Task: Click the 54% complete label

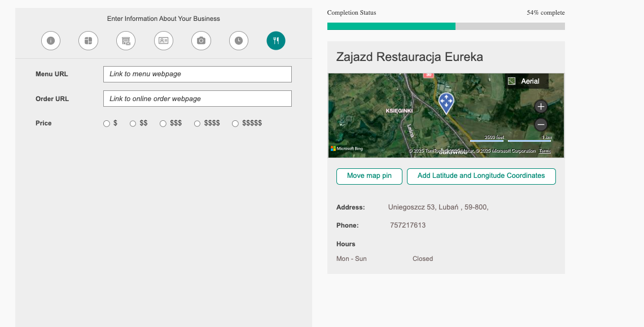Action: (546, 13)
